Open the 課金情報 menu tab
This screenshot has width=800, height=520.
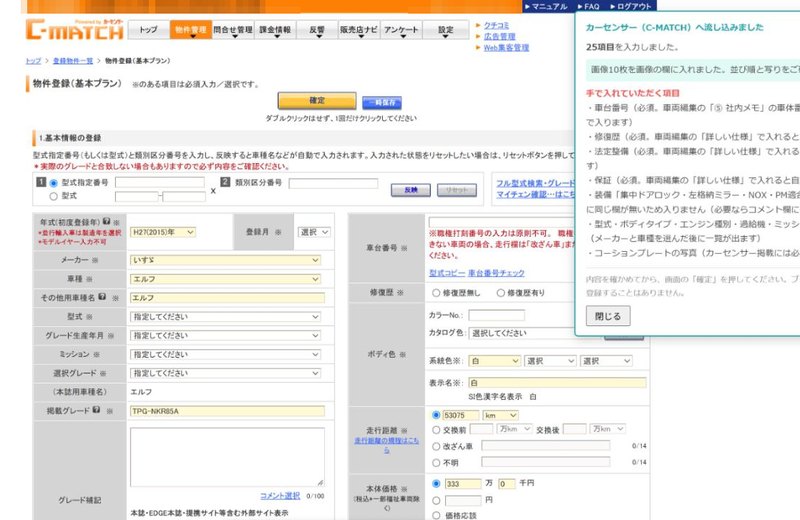[275, 30]
